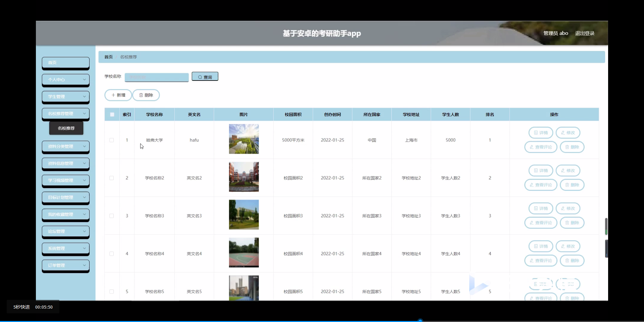644x322 pixels.
Task: Click the campus image thumbnail for 哈弗大学
Action: click(244, 139)
